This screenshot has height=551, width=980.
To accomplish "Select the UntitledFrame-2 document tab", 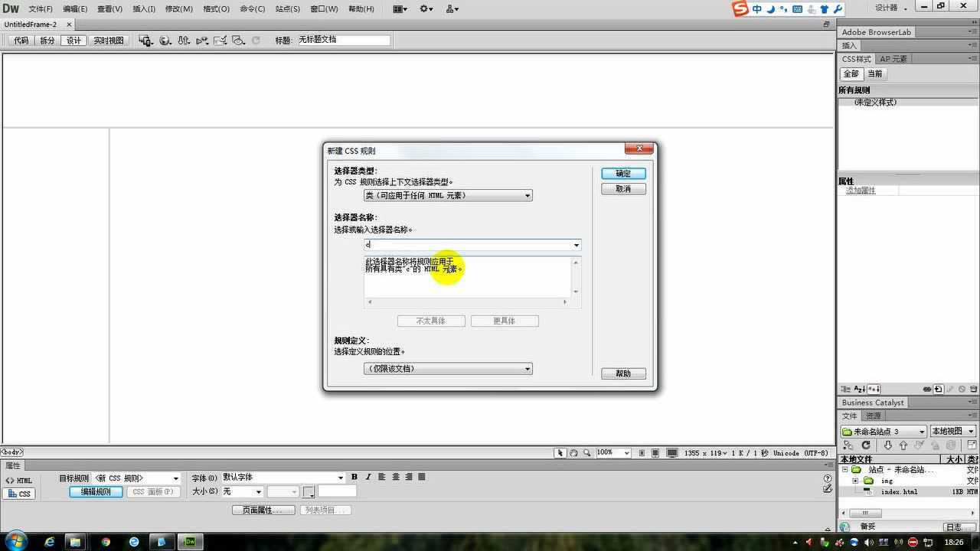I will [x=31, y=24].
